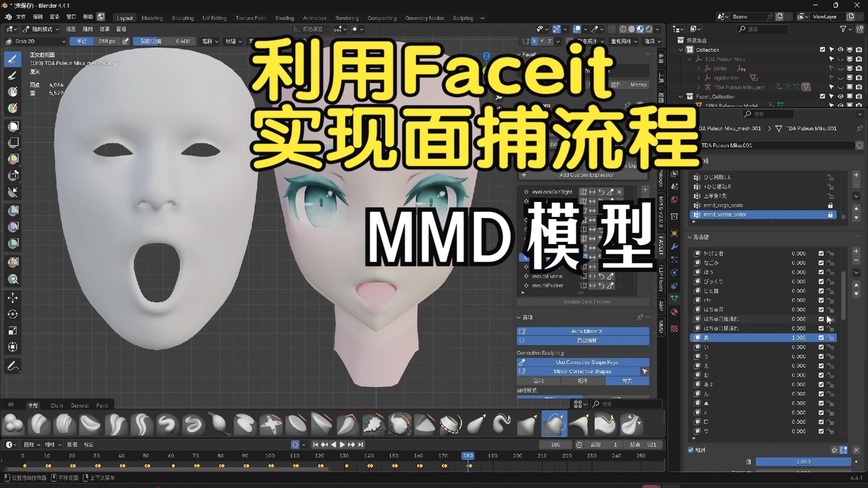Open the 笔刷 settings dropdown

210,41
